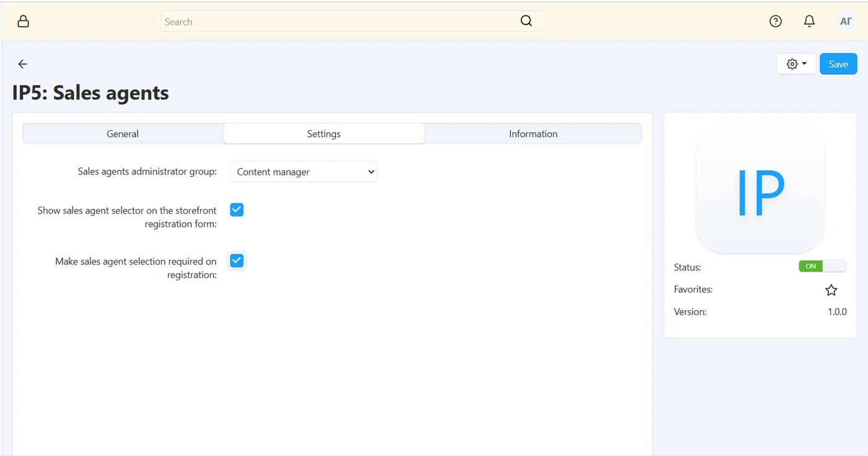Open Sales agents administrator group dropdown
868x456 pixels.
coord(303,172)
